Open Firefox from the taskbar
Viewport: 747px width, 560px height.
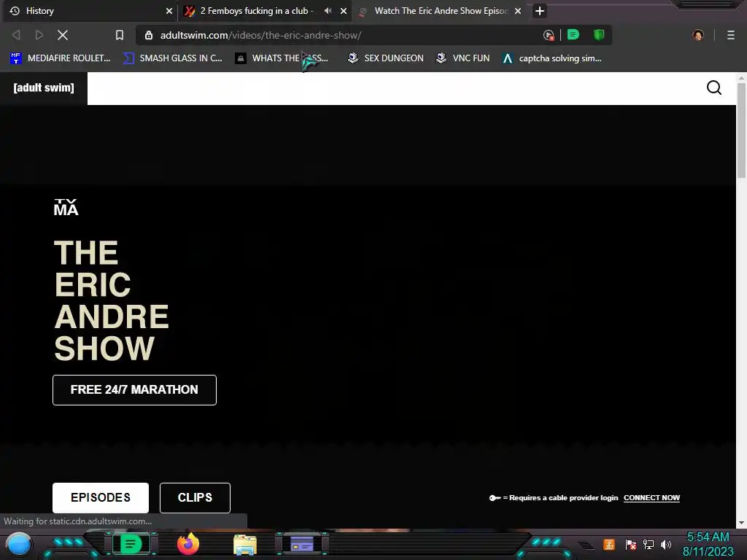click(188, 544)
